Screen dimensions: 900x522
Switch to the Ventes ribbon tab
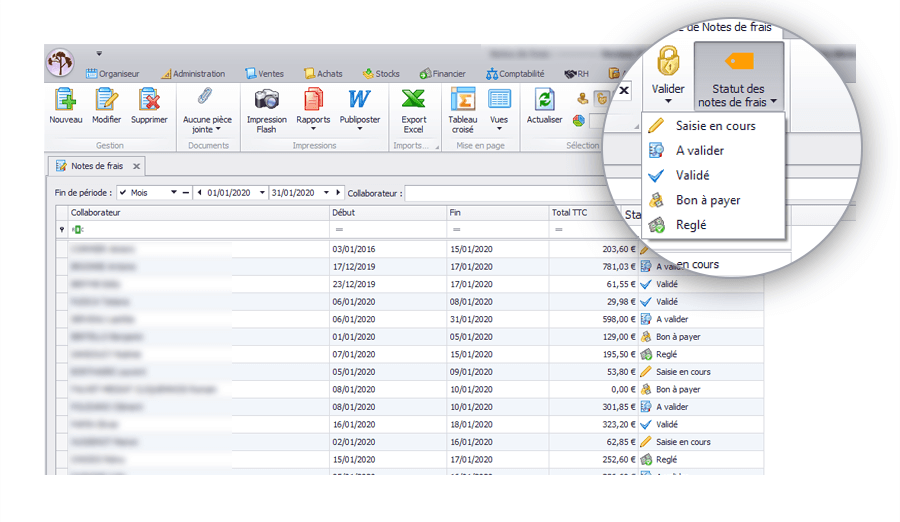click(265, 73)
